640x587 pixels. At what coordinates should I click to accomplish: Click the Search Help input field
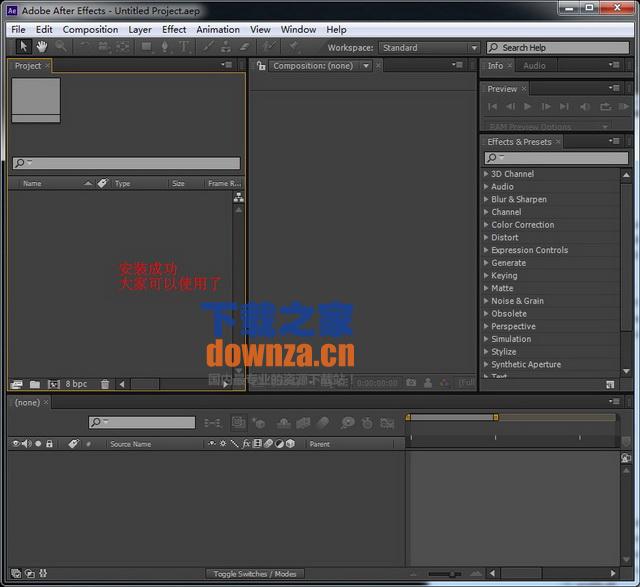(x=558, y=48)
